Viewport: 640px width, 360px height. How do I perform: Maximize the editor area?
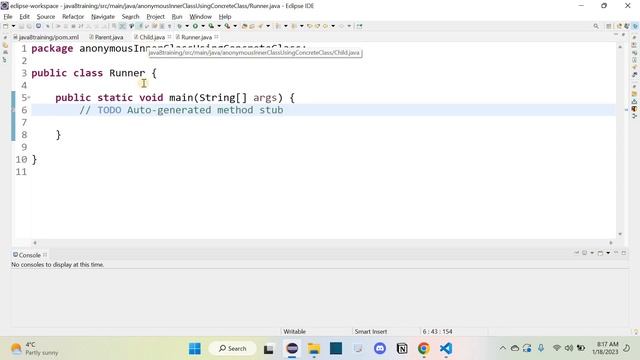click(x=623, y=35)
